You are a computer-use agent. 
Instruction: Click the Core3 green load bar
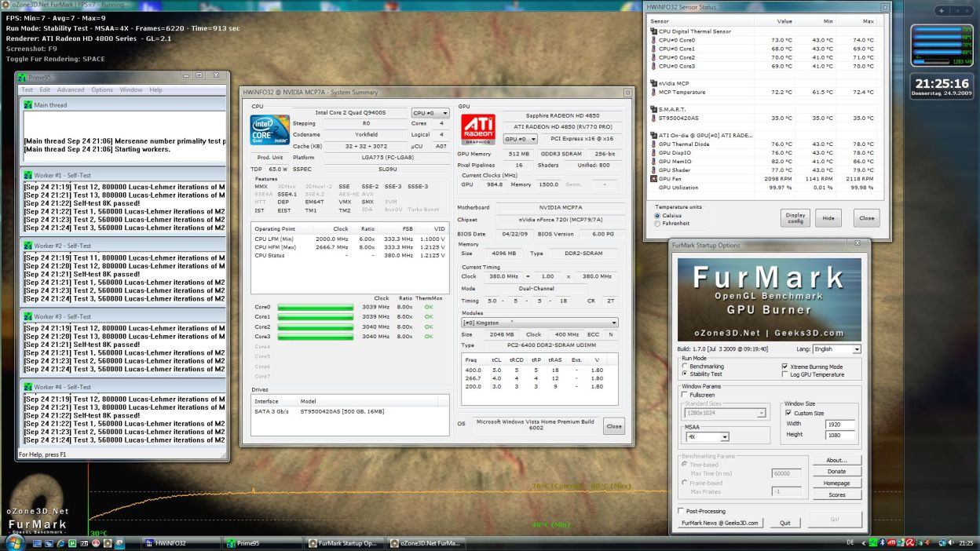(x=314, y=337)
